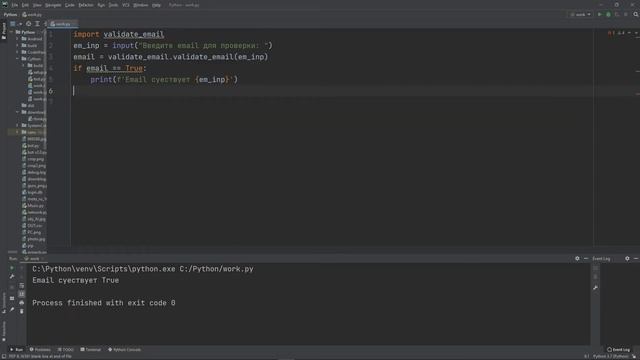This screenshot has height=360, width=640.
Task: Click the expand all icon in Project panel
Action: point(37,24)
